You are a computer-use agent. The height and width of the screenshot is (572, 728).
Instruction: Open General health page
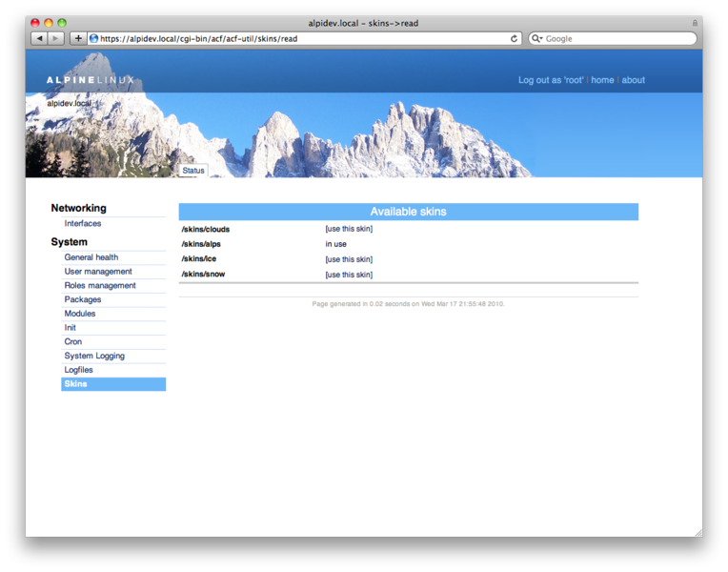(91, 257)
